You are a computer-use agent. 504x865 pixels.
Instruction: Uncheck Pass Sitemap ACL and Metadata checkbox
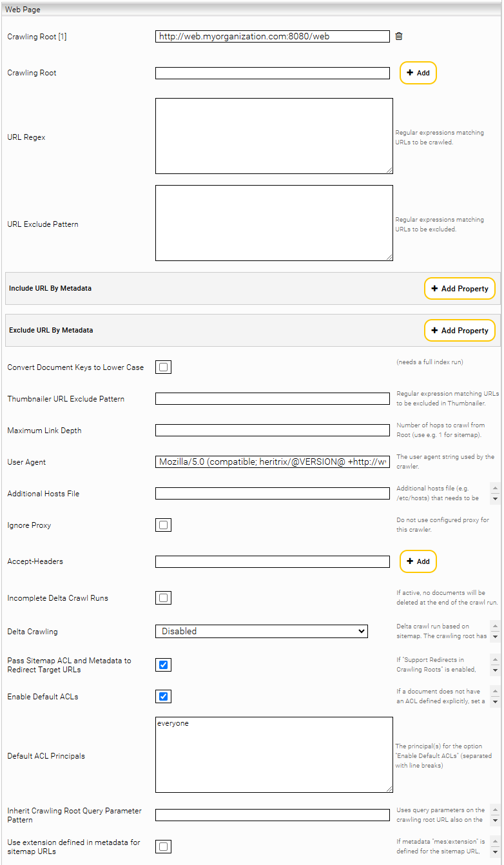tap(164, 665)
